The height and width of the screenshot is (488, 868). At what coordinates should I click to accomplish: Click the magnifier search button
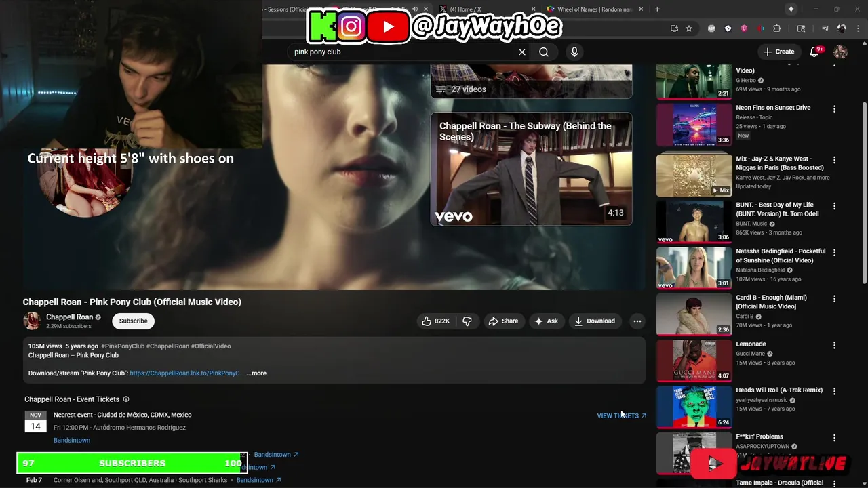coord(544,52)
